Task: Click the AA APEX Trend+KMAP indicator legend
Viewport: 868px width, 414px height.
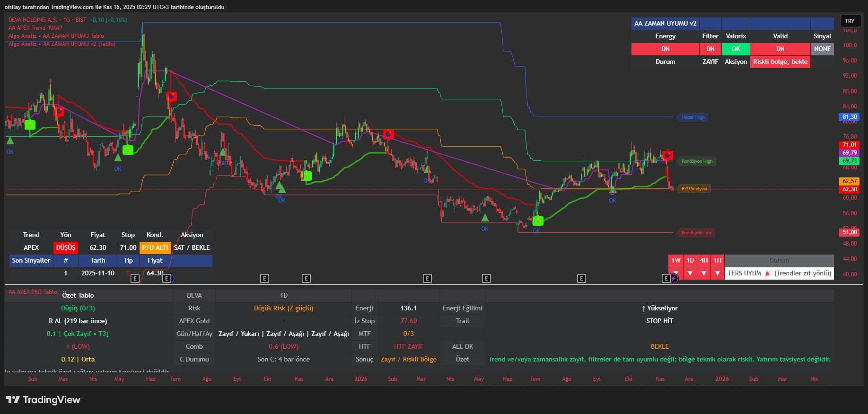Action: [35, 28]
